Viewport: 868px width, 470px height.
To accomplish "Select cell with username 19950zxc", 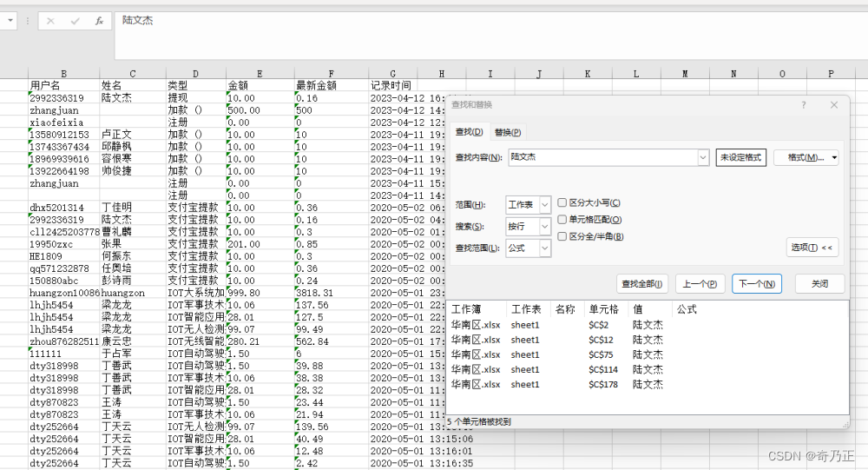I will pos(63,244).
